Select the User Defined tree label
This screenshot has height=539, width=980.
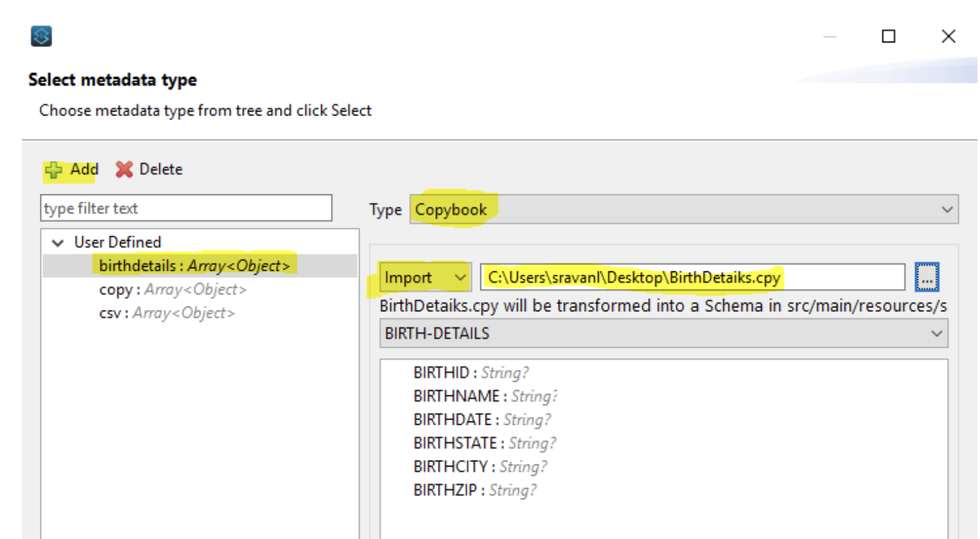pyautogui.click(x=118, y=243)
